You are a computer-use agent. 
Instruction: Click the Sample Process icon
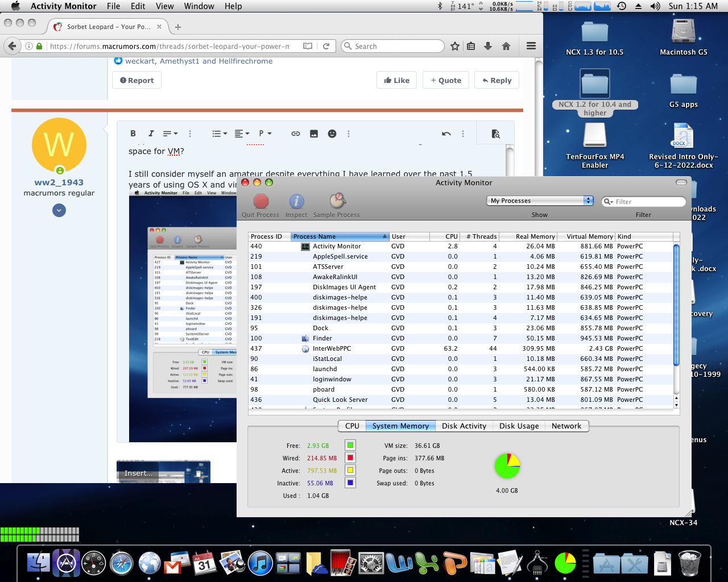pyautogui.click(x=337, y=201)
